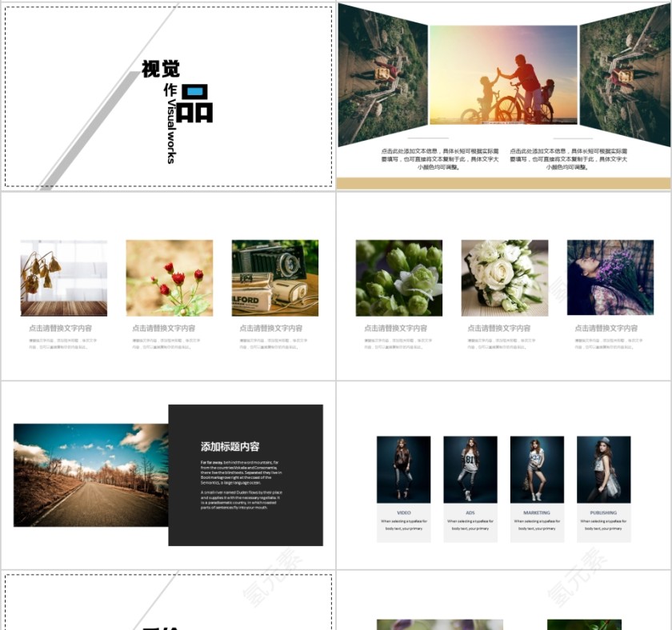Screen dimensions: 672x630
Task: Click the MARKETING label
Action: coord(537,512)
